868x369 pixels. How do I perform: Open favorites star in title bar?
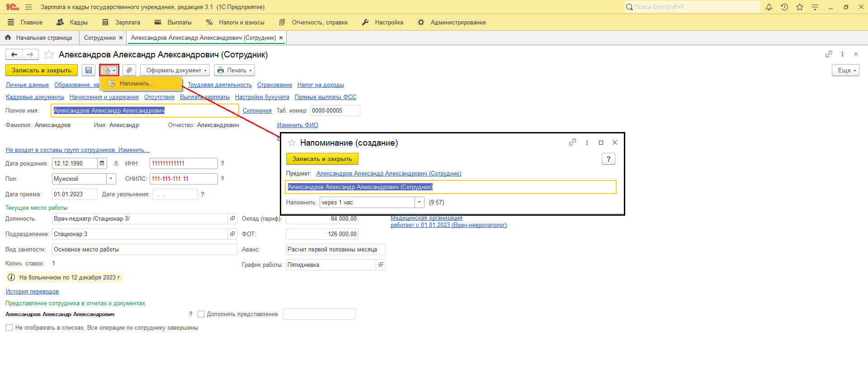click(x=800, y=7)
